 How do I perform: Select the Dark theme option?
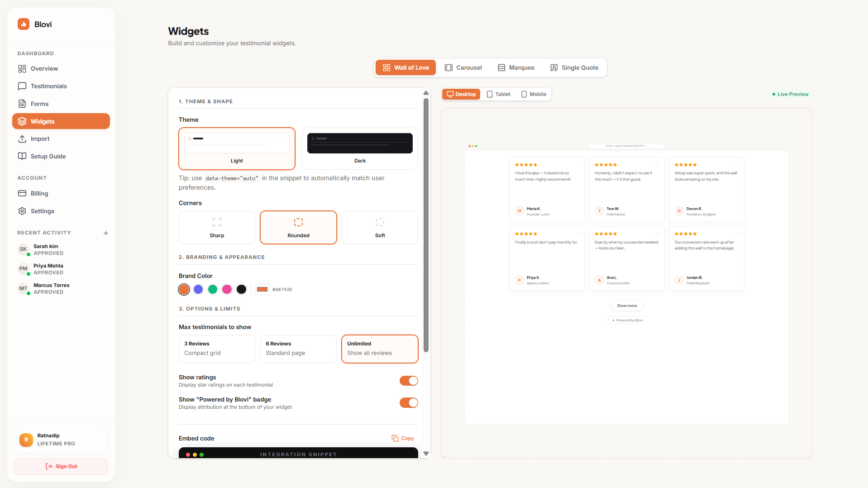pos(360,148)
